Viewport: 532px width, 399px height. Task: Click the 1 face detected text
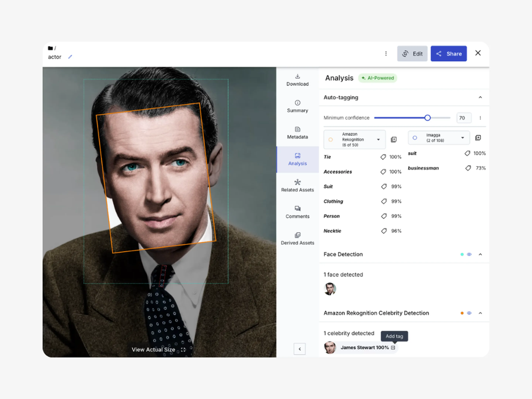coord(343,275)
